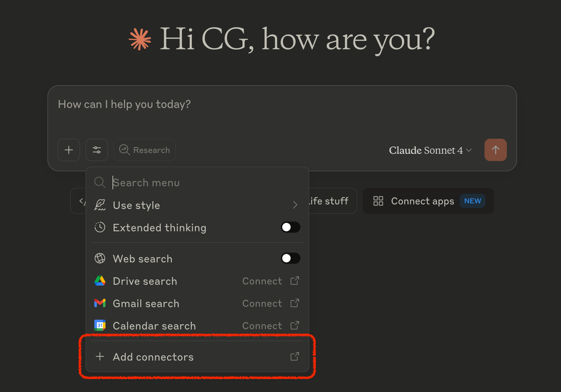The height and width of the screenshot is (392, 561).
Task: Click the external link icon for Drive search
Action: pyautogui.click(x=295, y=281)
